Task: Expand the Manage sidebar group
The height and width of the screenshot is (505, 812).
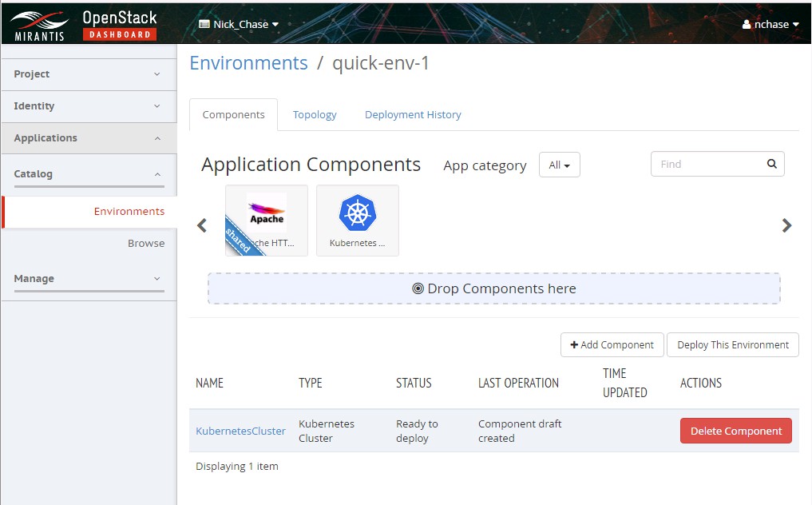Action: [x=89, y=279]
